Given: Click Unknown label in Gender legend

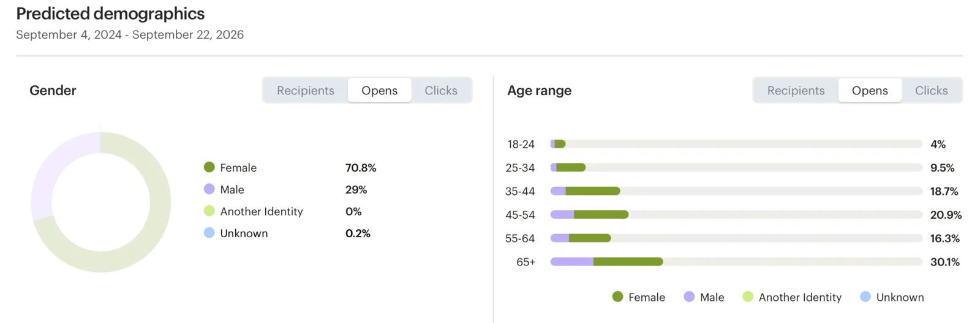Looking at the screenshot, I should pyautogui.click(x=244, y=234).
